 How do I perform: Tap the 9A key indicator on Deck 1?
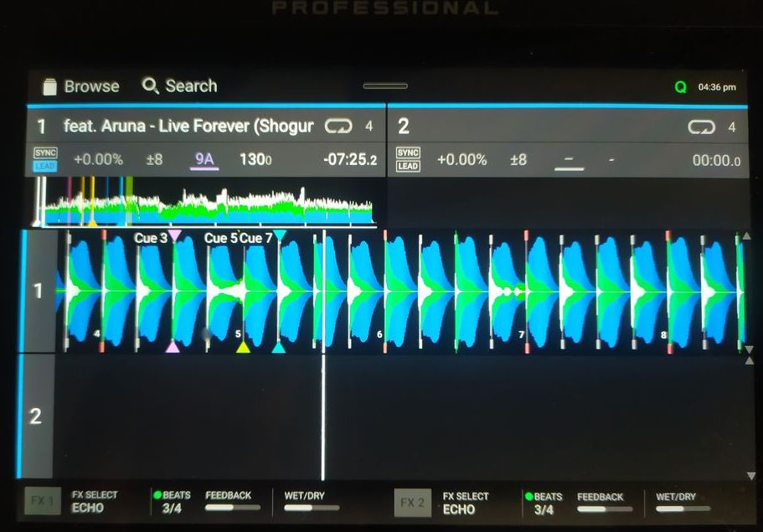tap(204, 159)
